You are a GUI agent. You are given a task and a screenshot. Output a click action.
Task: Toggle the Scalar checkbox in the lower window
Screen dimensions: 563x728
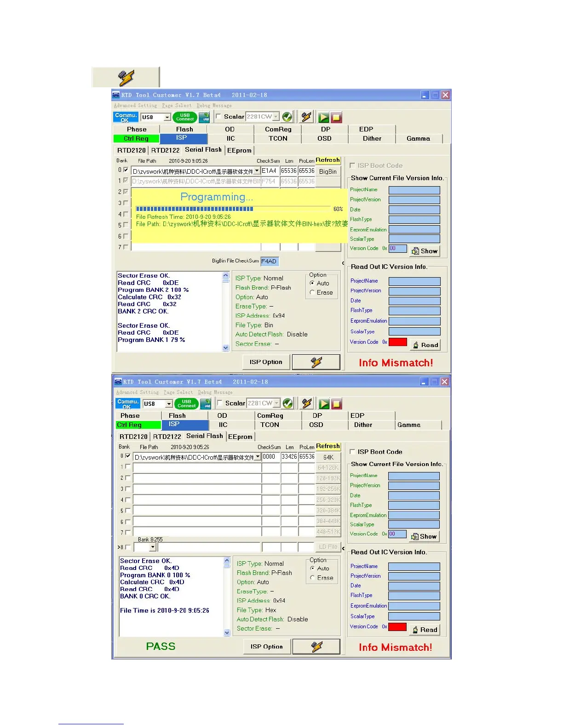pos(220,403)
